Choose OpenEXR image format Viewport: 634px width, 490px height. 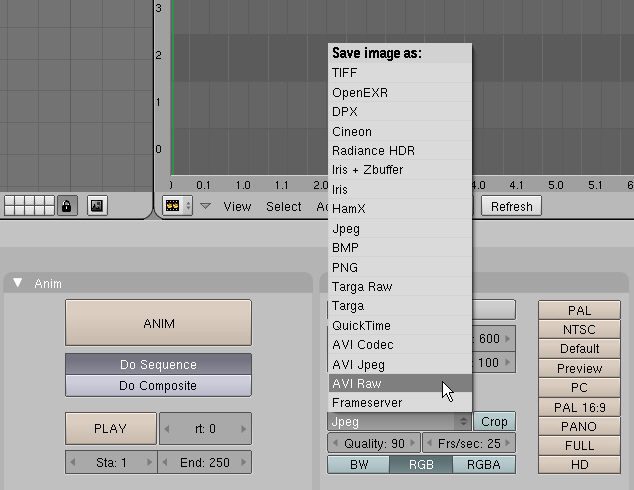tap(400, 93)
